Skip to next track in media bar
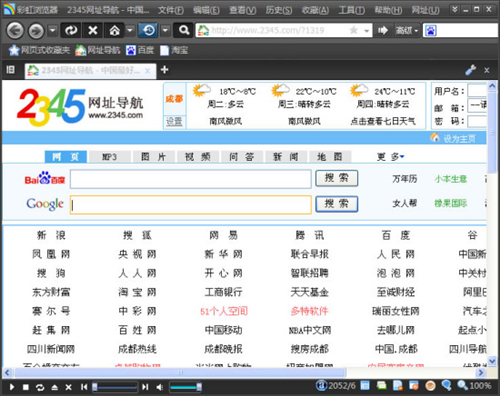This screenshot has width=500, height=396. click(145, 387)
